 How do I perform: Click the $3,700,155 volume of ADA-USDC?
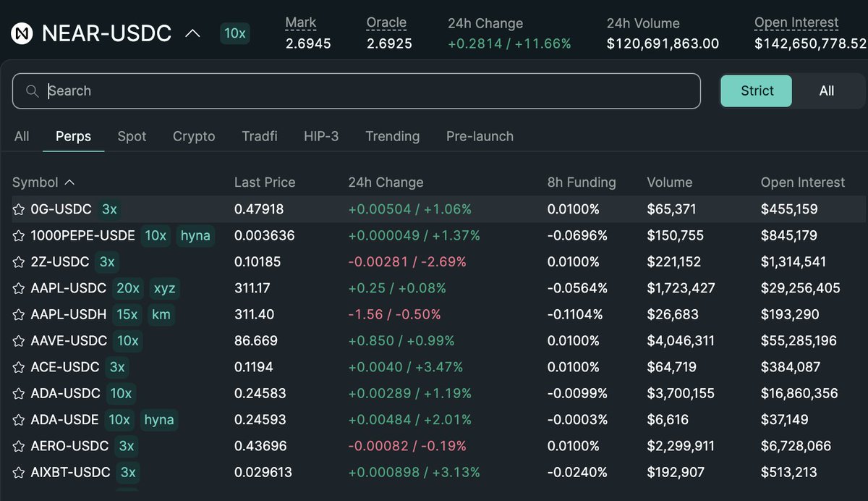tap(681, 393)
